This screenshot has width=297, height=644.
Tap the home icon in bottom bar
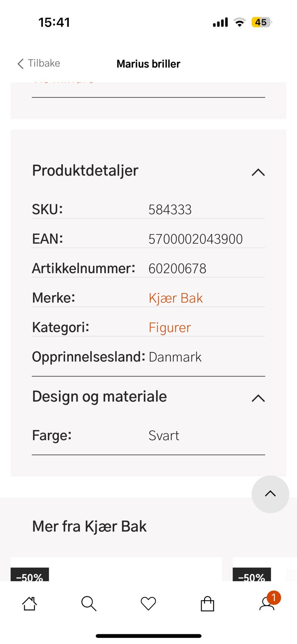point(29,603)
